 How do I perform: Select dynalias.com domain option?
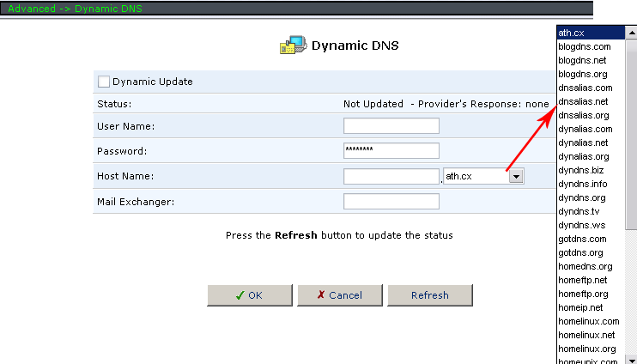[585, 129]
